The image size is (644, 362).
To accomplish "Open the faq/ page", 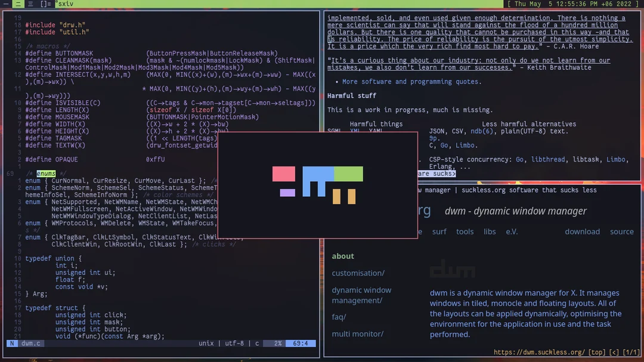I will [339, 317].
